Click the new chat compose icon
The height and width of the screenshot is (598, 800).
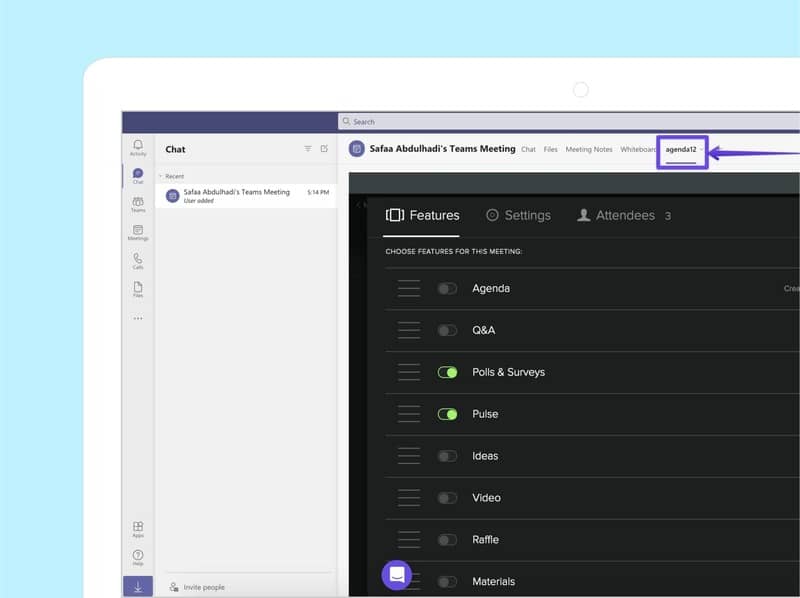coord(324,149)
